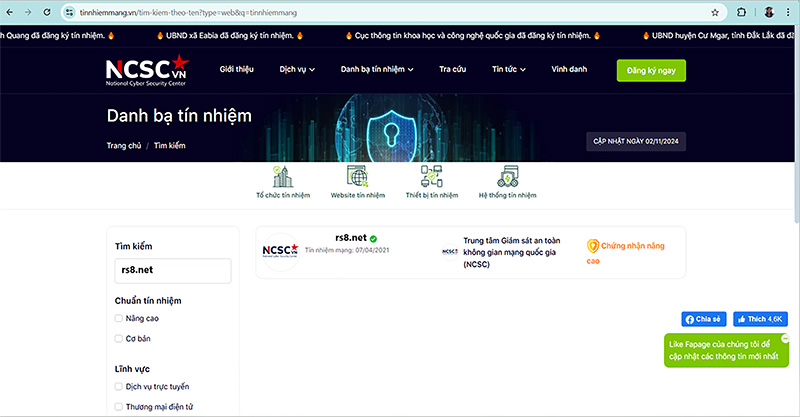
Task: Click the NCSC logo in rs8.net result
Action: pos(280,251)
